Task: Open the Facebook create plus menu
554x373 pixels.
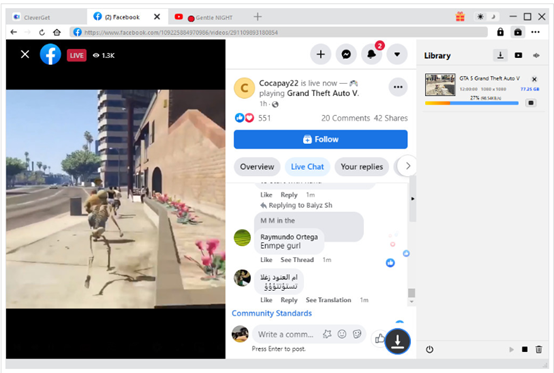Action: pos(320,54)
